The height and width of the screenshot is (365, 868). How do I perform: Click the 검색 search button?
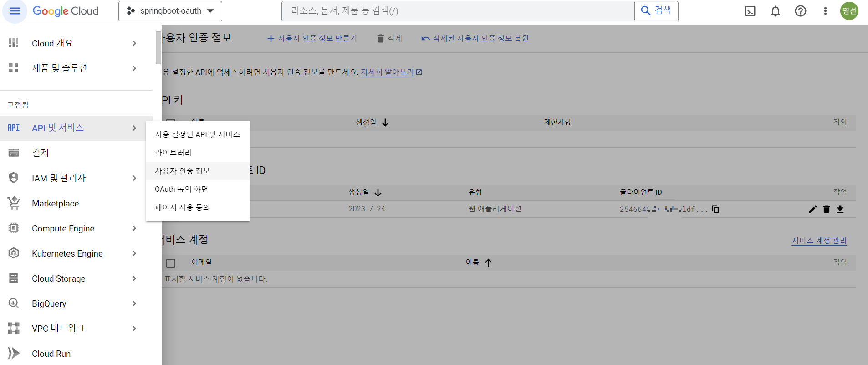coord(656,10)
